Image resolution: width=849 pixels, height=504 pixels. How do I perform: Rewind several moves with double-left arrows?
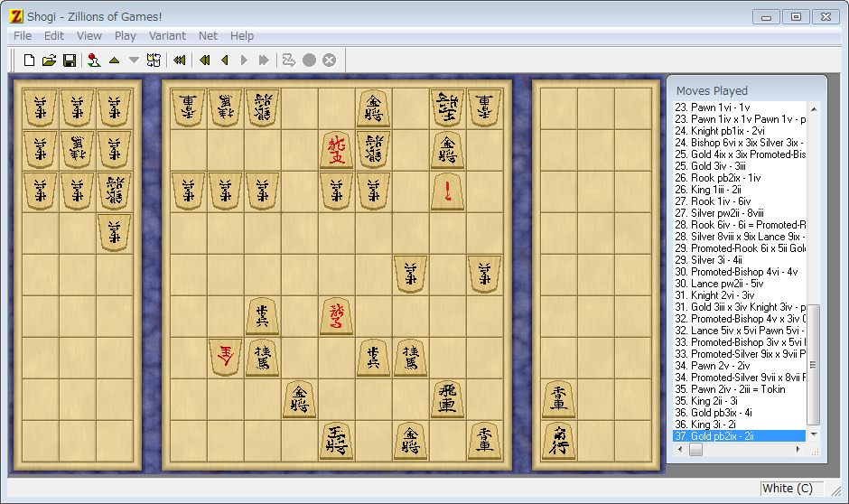[205, 61]
